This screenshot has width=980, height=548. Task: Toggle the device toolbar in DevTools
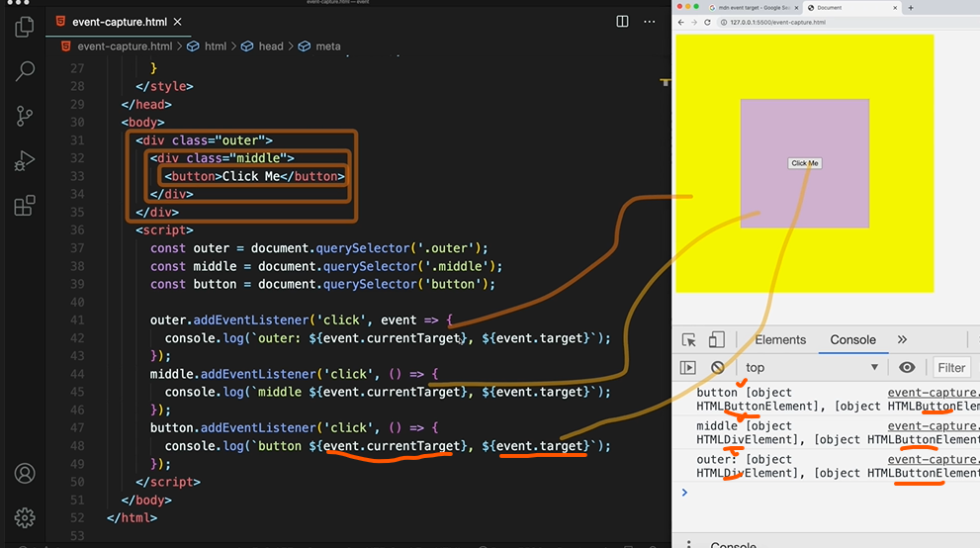(x=717, y=339)
